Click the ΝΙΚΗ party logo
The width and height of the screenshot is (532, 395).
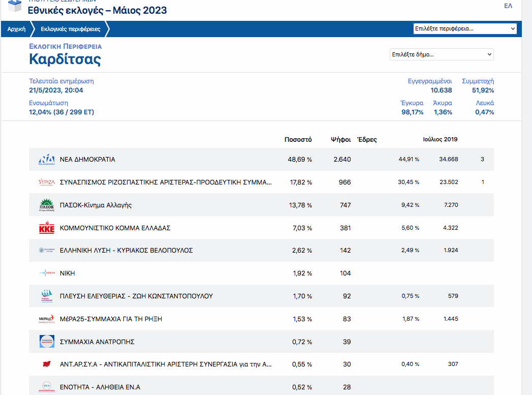tap(47, 273)
